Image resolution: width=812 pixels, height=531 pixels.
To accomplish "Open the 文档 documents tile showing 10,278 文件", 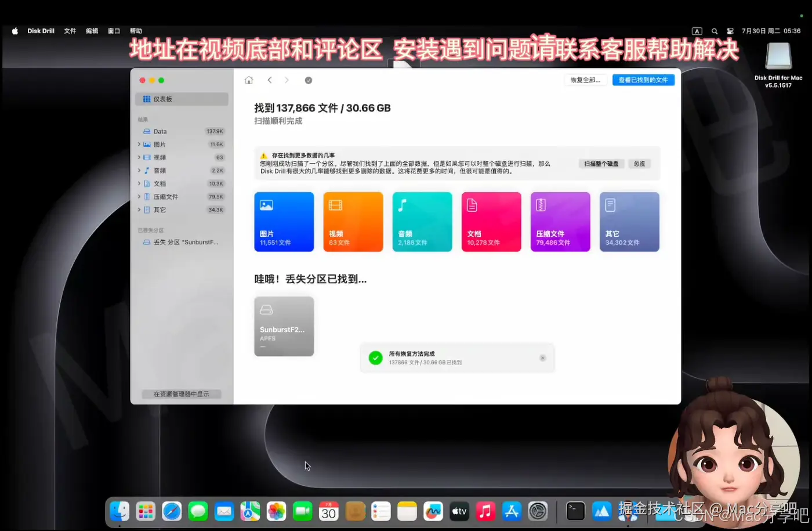I will [491, 222].
